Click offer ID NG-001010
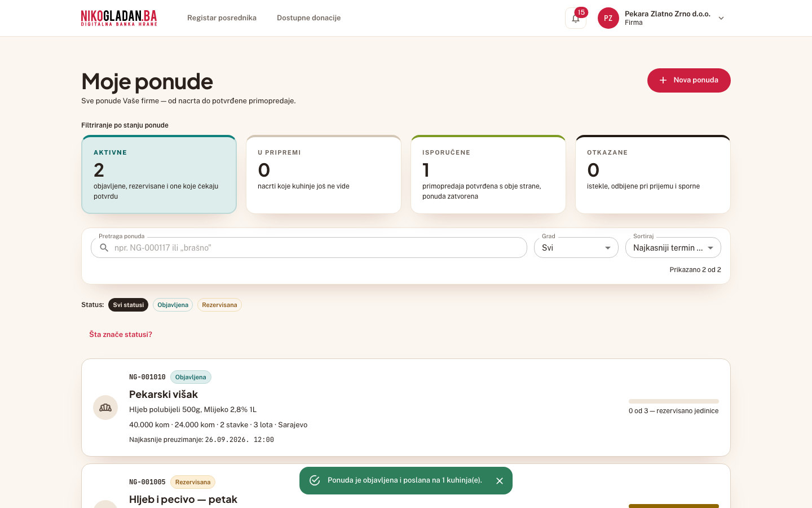 [x=147, y=377]
